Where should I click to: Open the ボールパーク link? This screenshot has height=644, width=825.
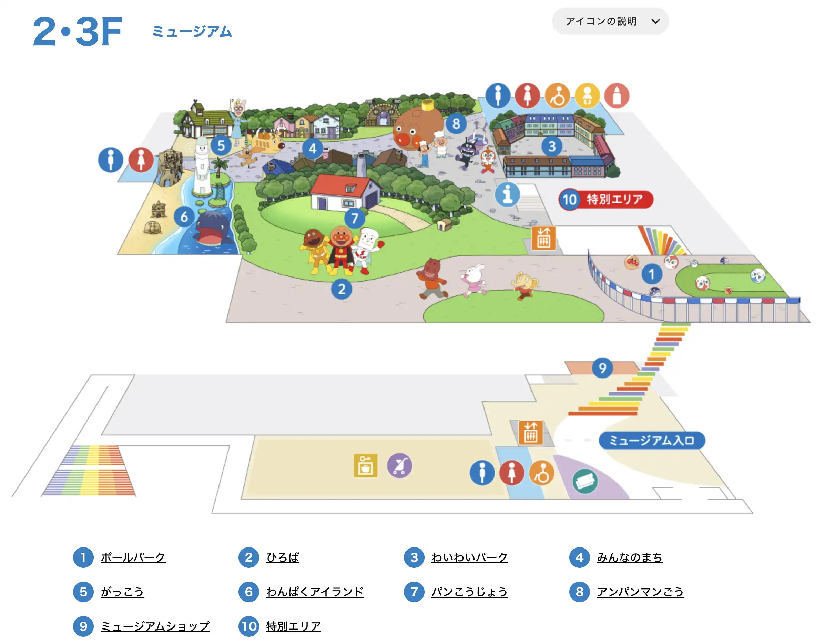tap(133, 557)
